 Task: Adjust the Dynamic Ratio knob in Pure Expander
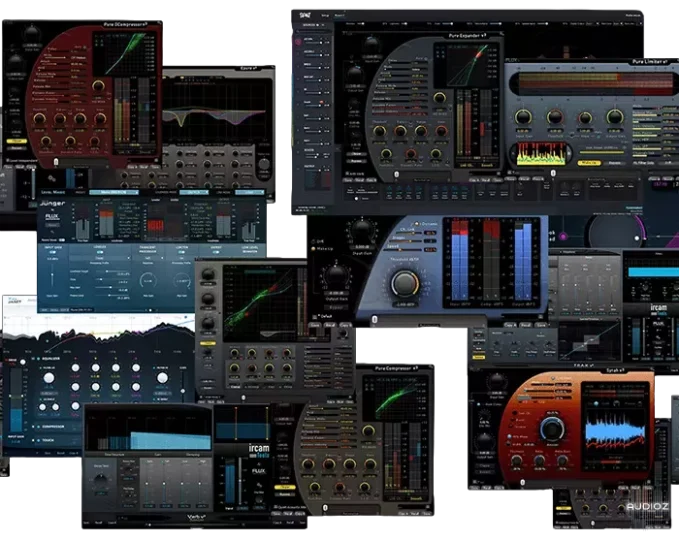[x=411, y=154]
